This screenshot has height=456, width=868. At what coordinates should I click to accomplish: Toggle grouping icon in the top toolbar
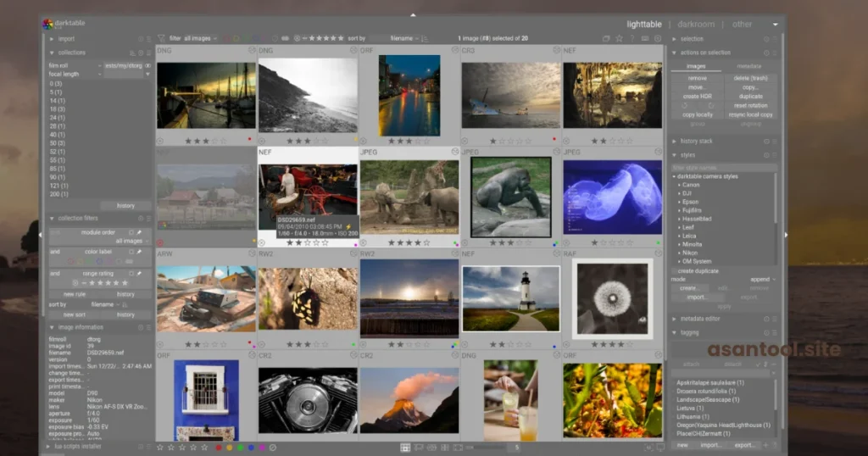pyautogui.click(x=606, y=39)
